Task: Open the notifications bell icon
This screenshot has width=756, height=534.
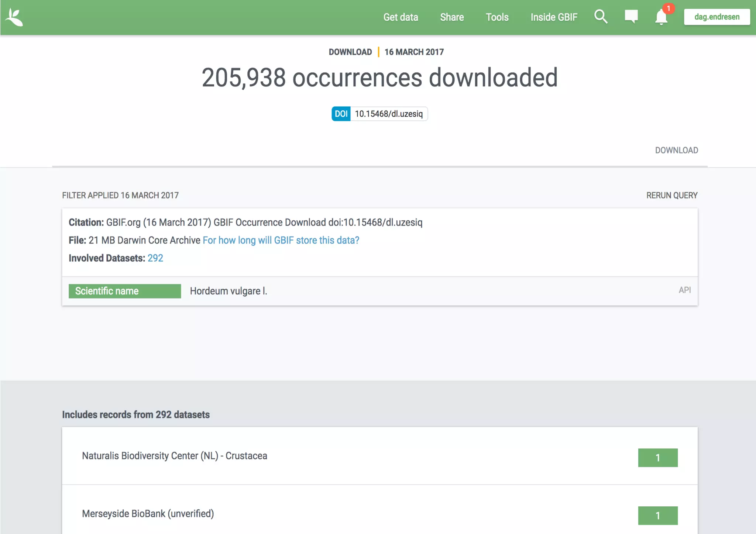Action: 661,17
